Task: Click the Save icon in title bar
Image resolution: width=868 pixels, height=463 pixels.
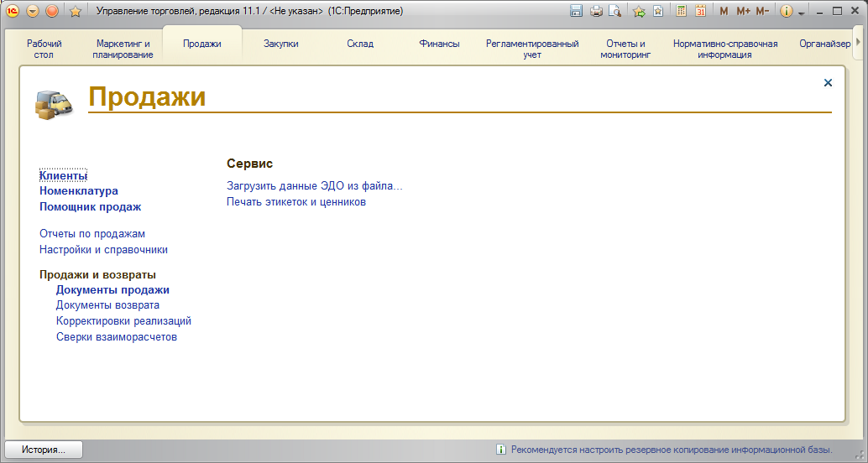Action: (x=576, y=11)
